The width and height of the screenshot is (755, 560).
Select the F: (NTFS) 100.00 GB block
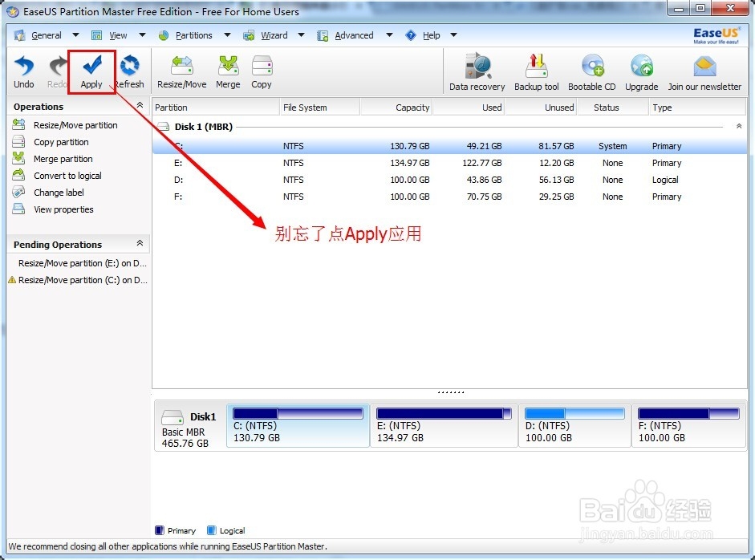pyautogui.click(x=688, y=426)
